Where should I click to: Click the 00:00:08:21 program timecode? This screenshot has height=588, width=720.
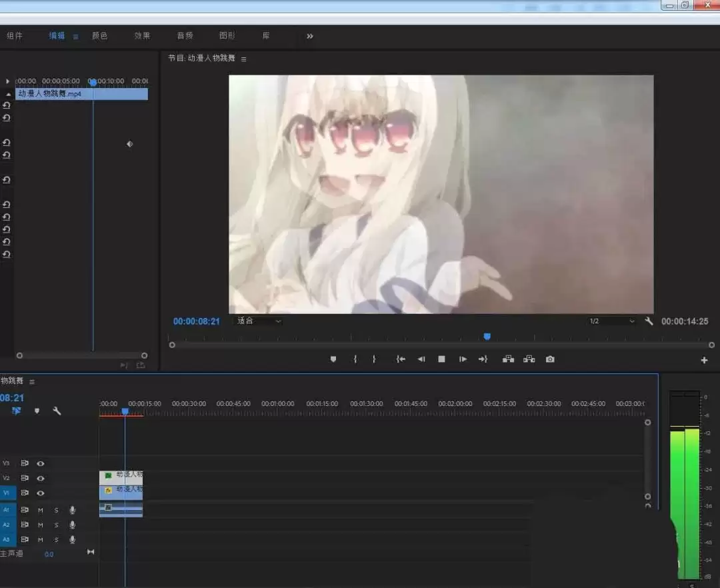pos(197,321)
